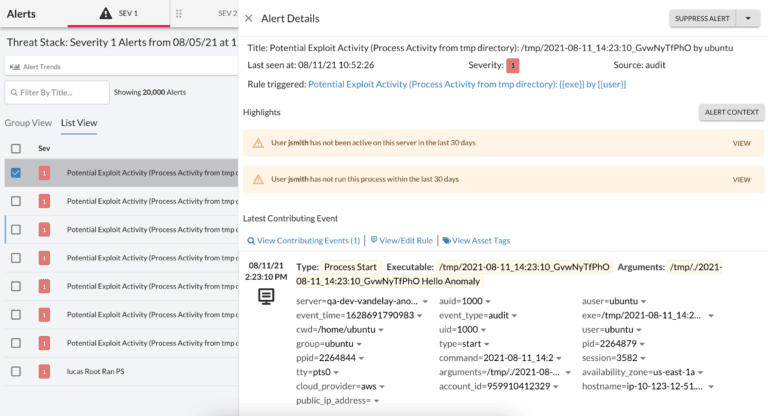Uncheck the selected first alert checkbox
The image size is (768, 416).
pyautogui.click(x=15, y=173)
